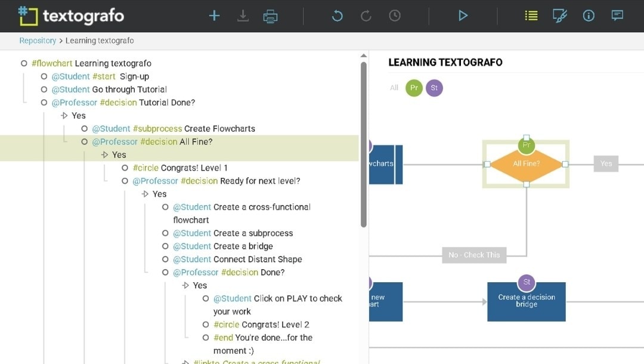Click Connect Distant Shape line
Viewport: 644px width, 364px height.
[237, 259]
